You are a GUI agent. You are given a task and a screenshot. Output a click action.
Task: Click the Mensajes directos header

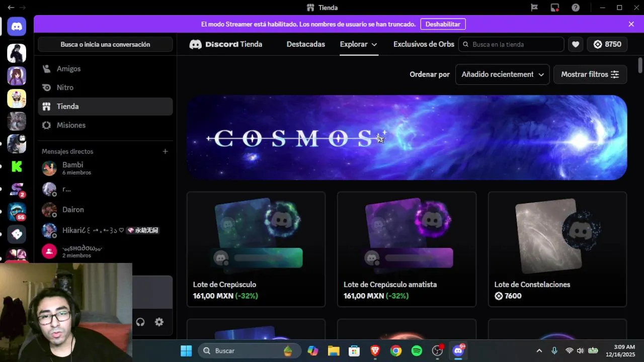(x=67, y=151)
